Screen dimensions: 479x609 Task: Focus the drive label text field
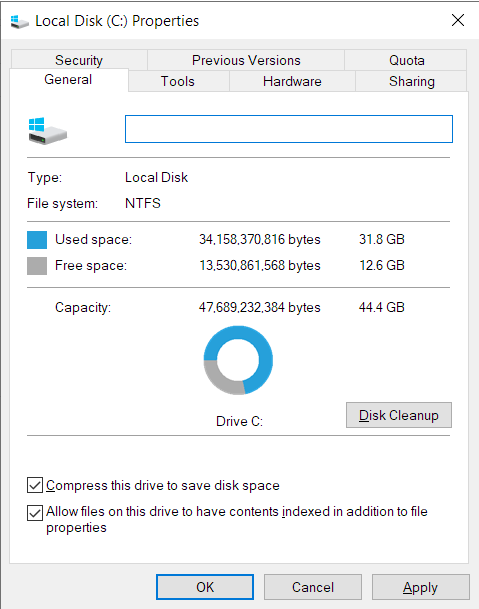pos(289,129)
